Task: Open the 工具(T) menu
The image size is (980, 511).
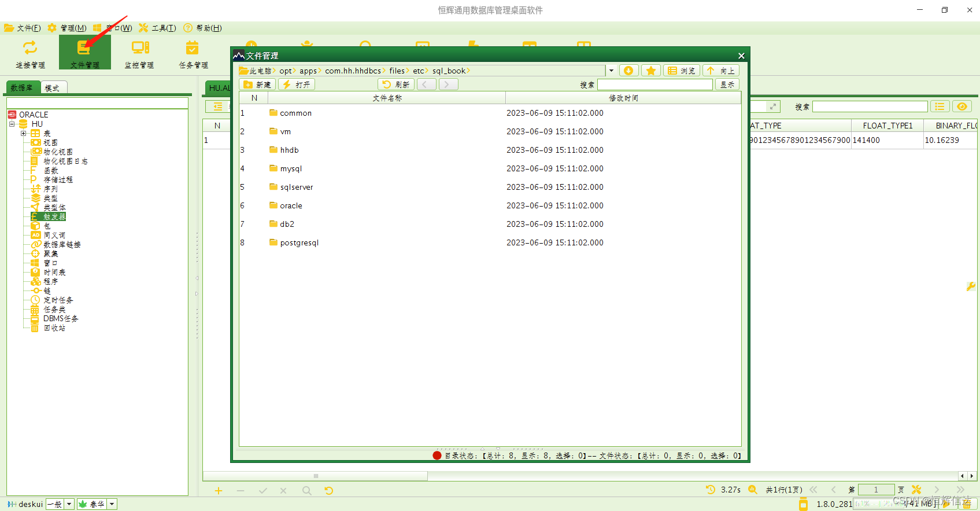Action: point(158,28)
